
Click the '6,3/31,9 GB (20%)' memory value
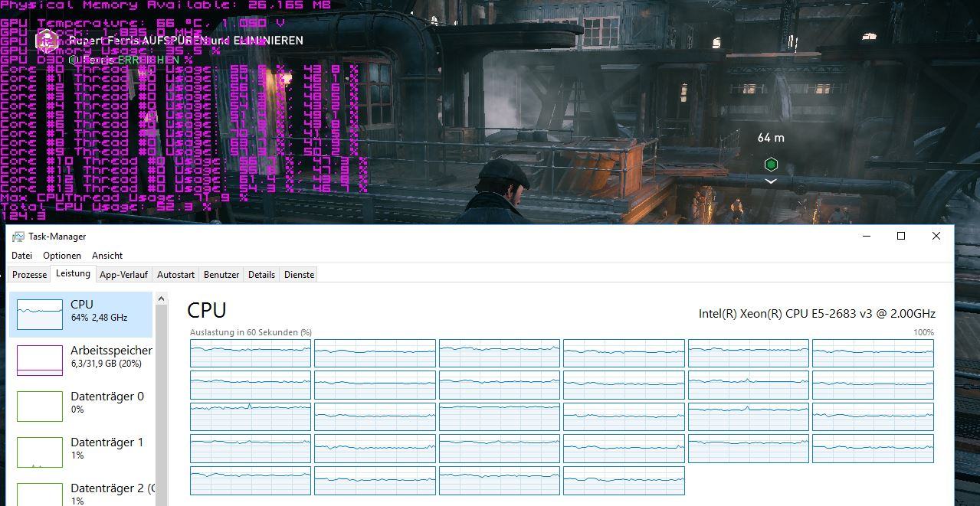106,364
